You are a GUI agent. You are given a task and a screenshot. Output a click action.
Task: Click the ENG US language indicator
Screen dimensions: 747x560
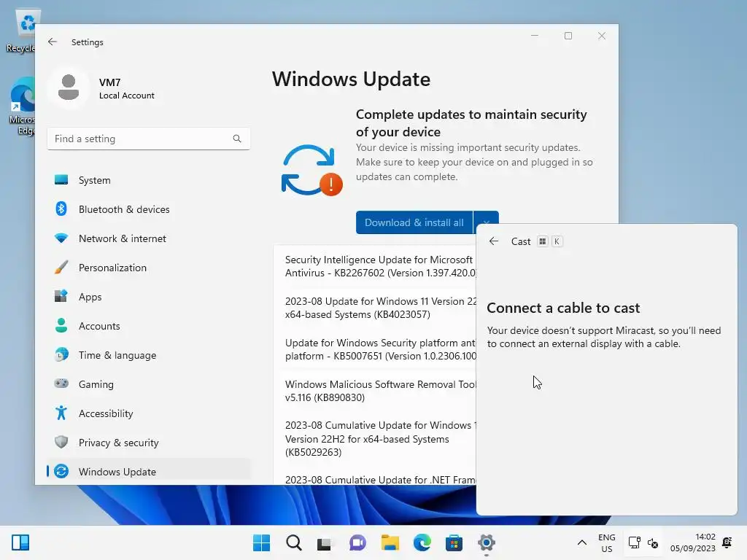(x=606, y=542)
